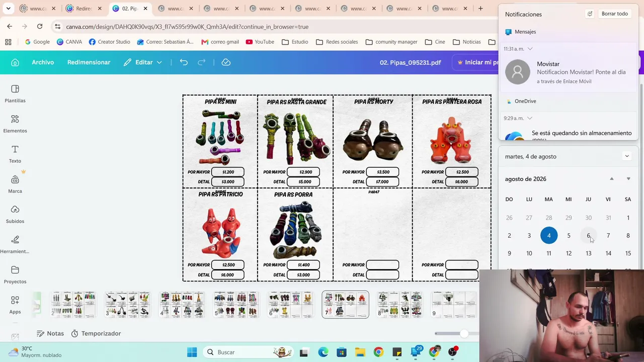Click the design title 02. Pipas_095231.pdf
644x362 pixels.
click(x=410, y=62)
